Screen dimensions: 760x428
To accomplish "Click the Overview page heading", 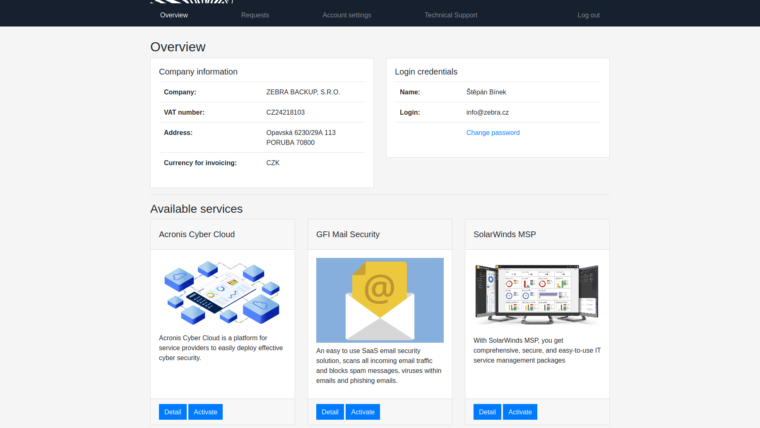I will 178,47.
